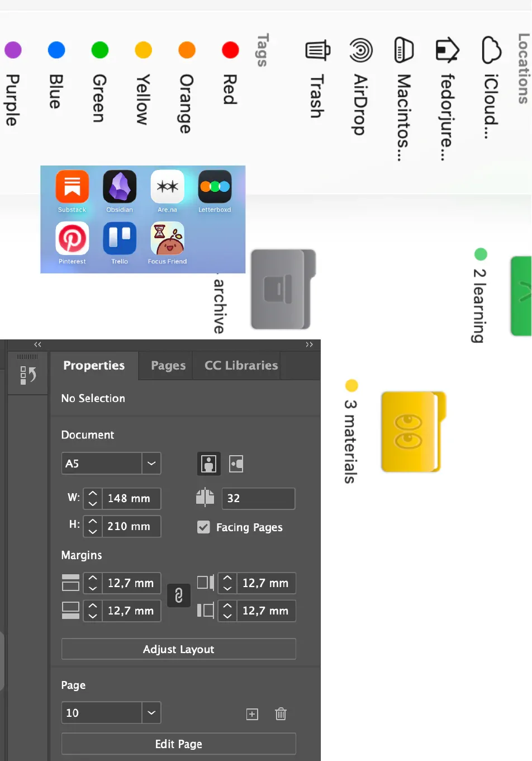Click the number of pages field 32
The height and width of the screenshot is (761, 532).
tap(259, 498)
